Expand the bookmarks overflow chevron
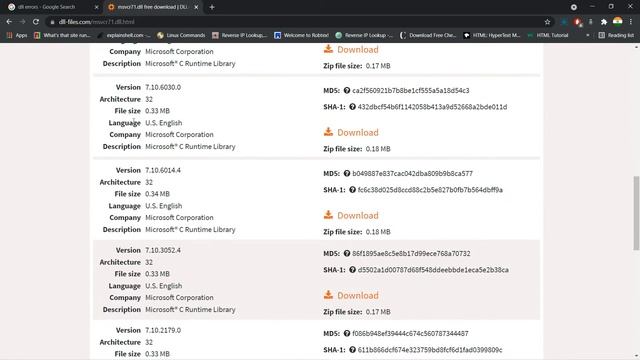This screenshot has height=360, width=640. [x=588, y=36]
